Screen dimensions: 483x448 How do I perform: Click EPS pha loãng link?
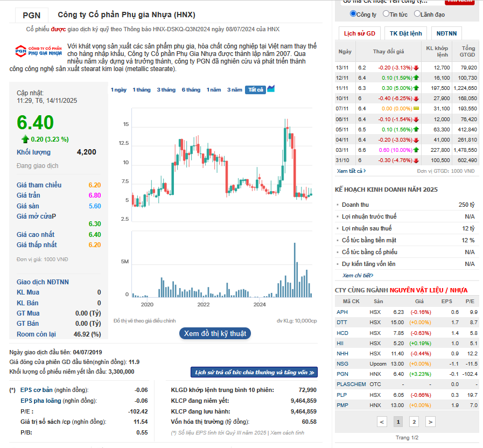[41, 401]
